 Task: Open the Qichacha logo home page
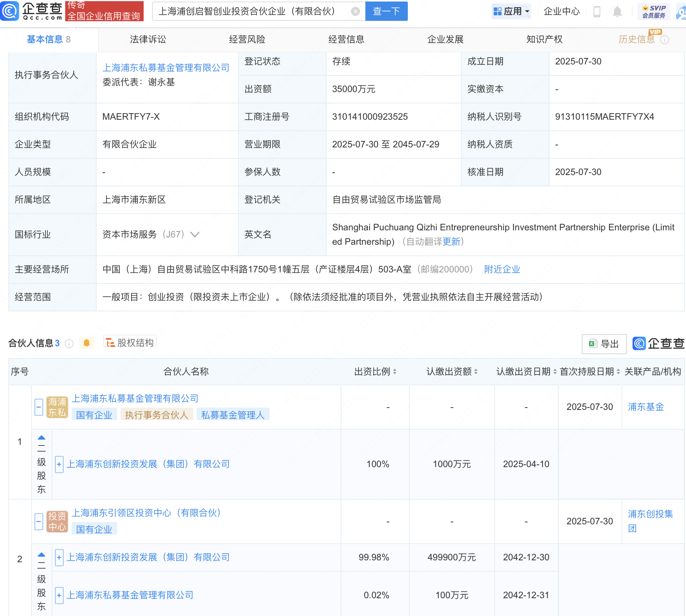pyautogui.click(x=32, y=11)
